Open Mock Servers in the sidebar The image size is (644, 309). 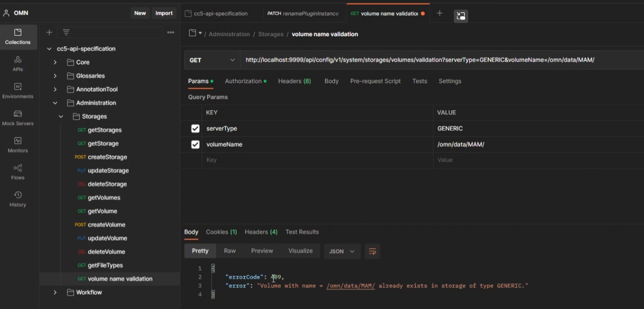point(18,118)
